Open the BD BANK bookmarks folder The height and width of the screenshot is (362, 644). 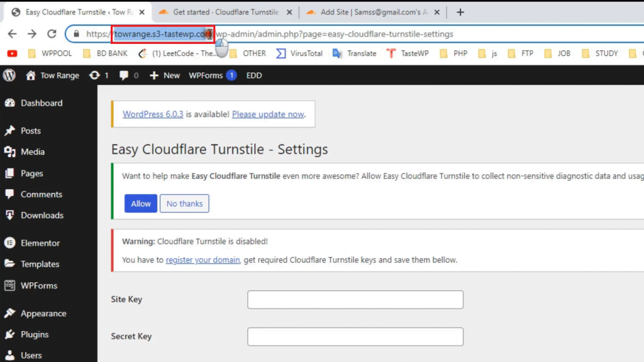pos(105,53)
